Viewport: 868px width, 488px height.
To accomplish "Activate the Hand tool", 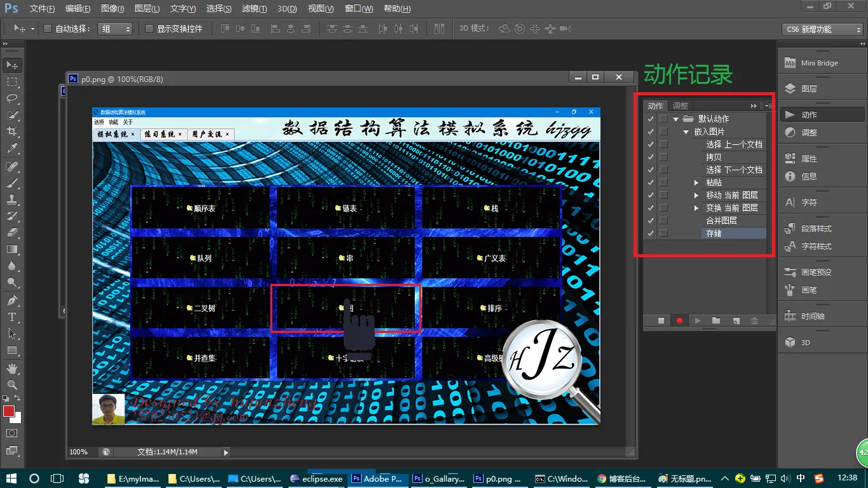I will click(x=12, y=368).
